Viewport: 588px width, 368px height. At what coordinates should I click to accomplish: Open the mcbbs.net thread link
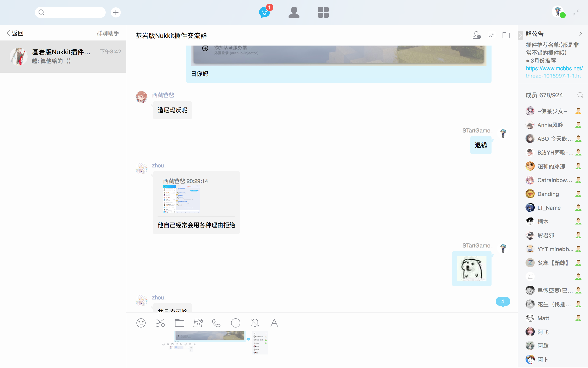click(554, 72)
